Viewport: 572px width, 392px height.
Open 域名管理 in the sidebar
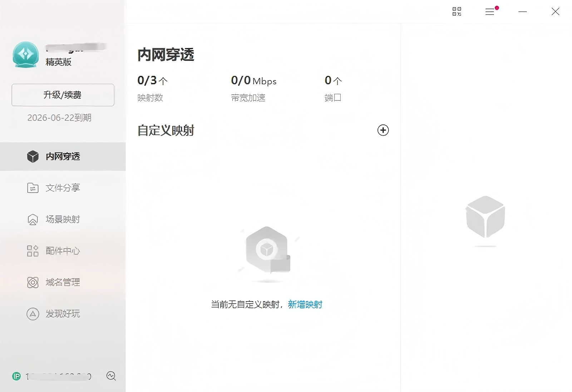click(63, 282)
